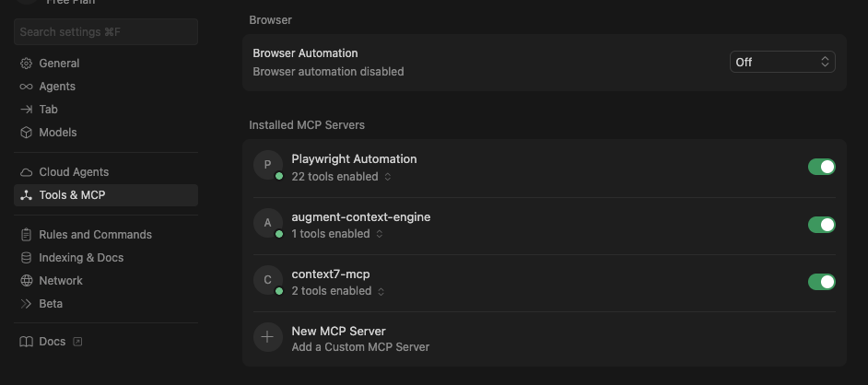868x385 pixels.
Task: Click the augment-context-engine server name
Action: click(361, 217)
